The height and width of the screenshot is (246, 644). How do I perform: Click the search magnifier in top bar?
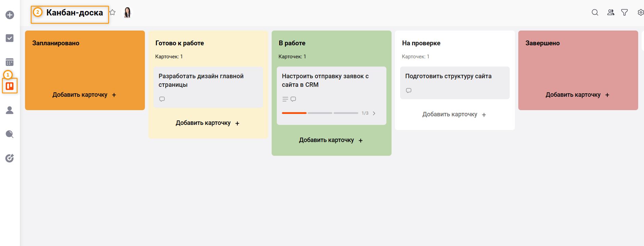coord(595,13)
